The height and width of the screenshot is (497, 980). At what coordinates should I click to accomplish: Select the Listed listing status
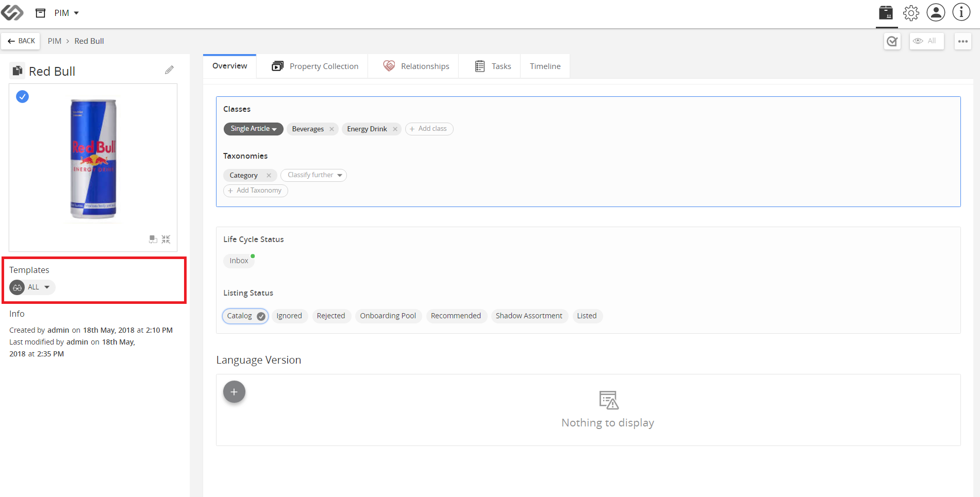pos(587,316)
